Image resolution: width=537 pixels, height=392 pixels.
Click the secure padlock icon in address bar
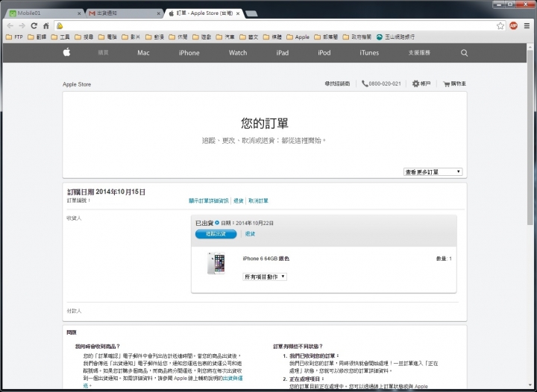click(x=60, y=25)
